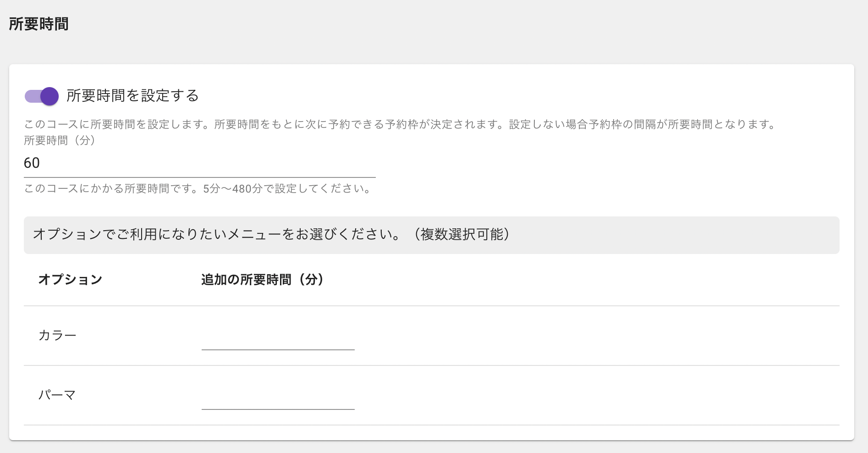This screenshot has width=868, height=453.
Task: Click the underline beneath the 60 duration value
Action: (200, 177)
